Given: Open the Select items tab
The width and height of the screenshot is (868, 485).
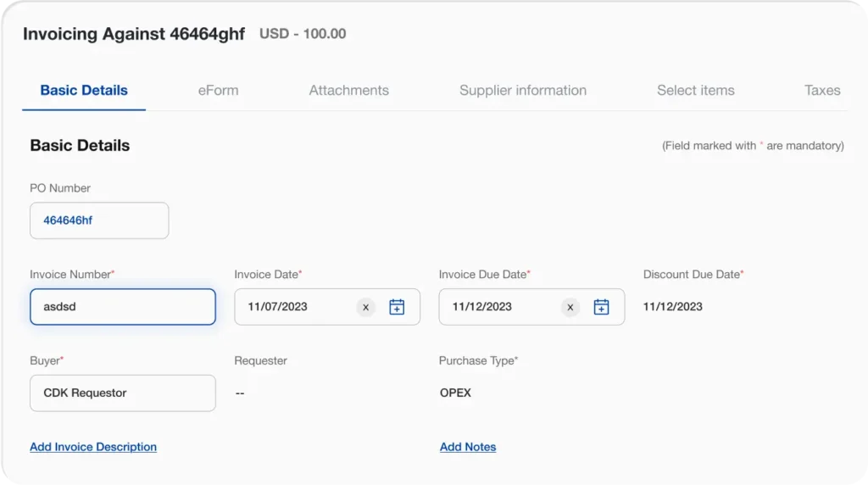Looking at the screenshot, I should tap(695, 90).
